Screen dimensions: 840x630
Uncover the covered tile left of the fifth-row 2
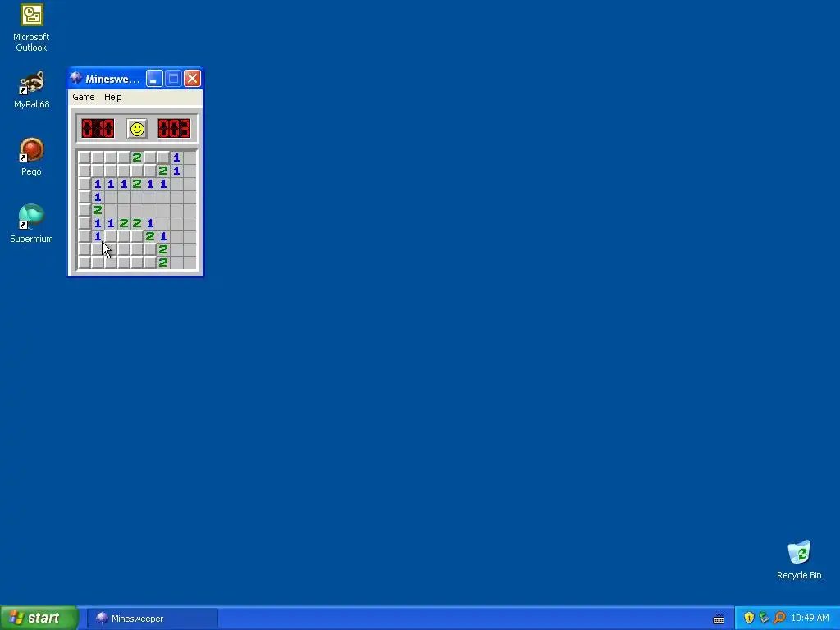84,210
